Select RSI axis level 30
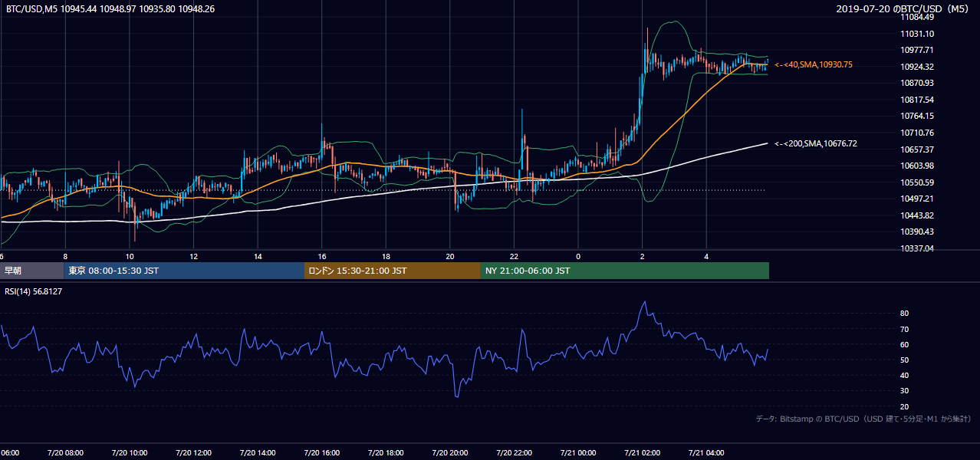 click(x=904, y=391)
